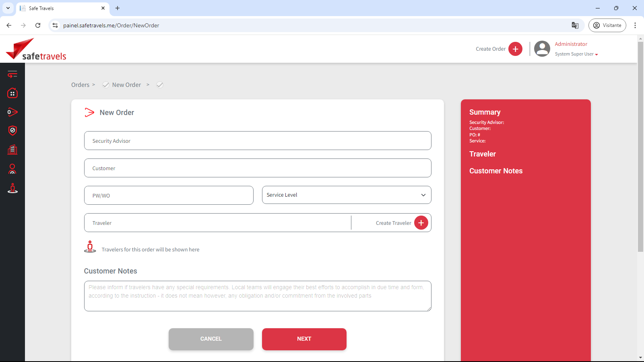Toggle the sidebar collapse menu icon
The height and width of the screenshot is (362, 644).
[12, 74]
